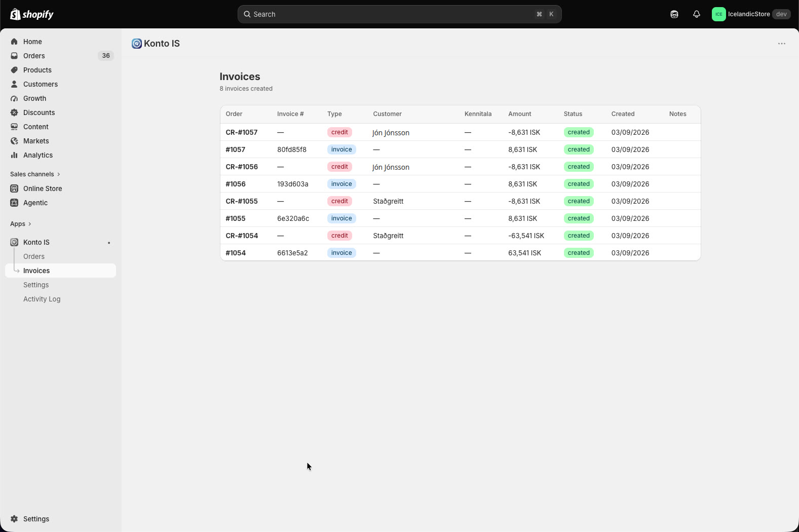This screenshot has height=532, width=799.
Task: Click the Orders inbox icon
Action: point(14,56)
